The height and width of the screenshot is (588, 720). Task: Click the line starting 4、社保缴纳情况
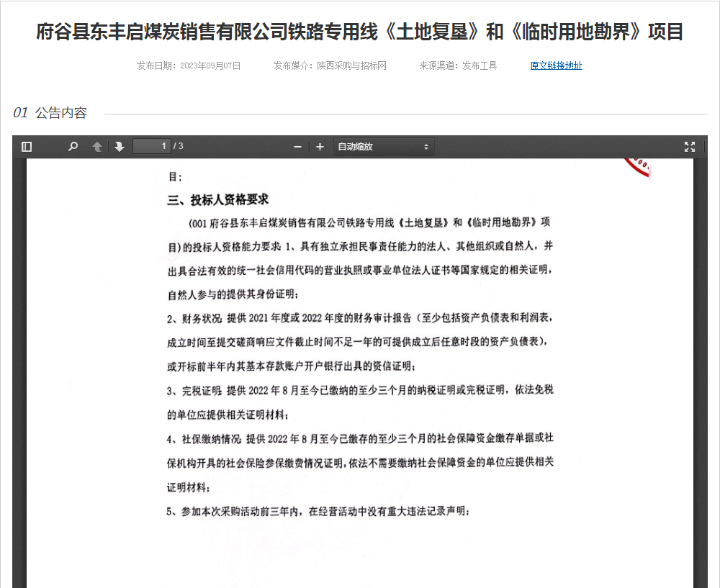pos(360,438)
